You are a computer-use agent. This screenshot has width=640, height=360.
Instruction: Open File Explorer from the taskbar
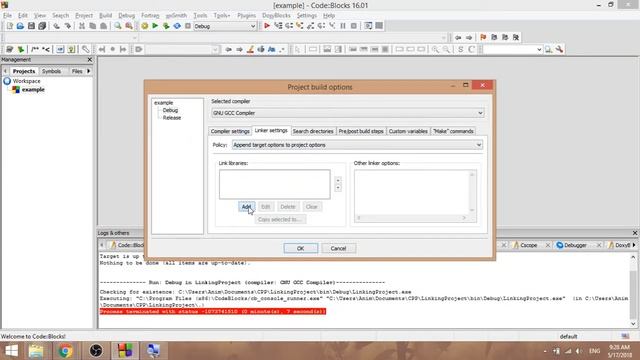(36, 351)
